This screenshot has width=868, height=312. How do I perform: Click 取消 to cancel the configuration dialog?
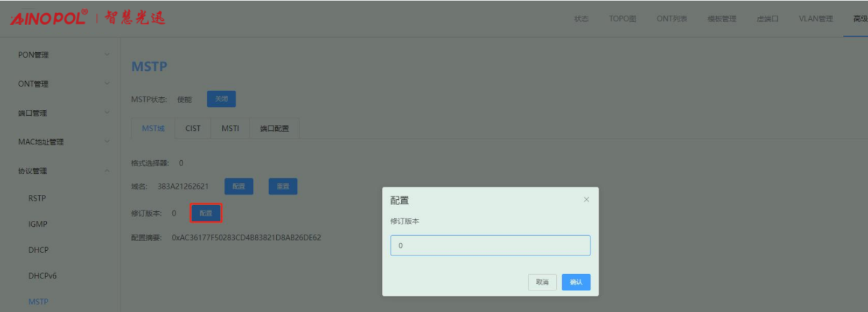542,282
